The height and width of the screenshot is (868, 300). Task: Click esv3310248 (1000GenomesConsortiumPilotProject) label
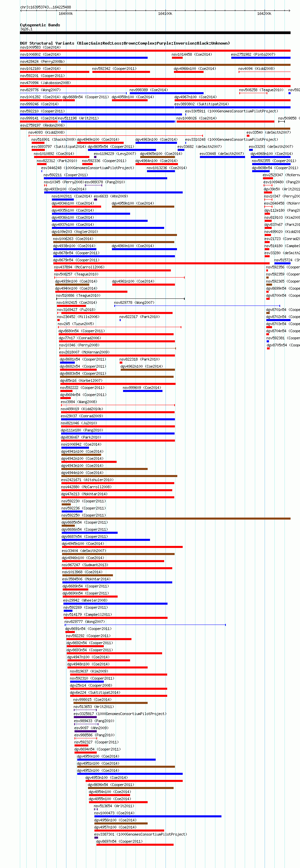[232, 139]
